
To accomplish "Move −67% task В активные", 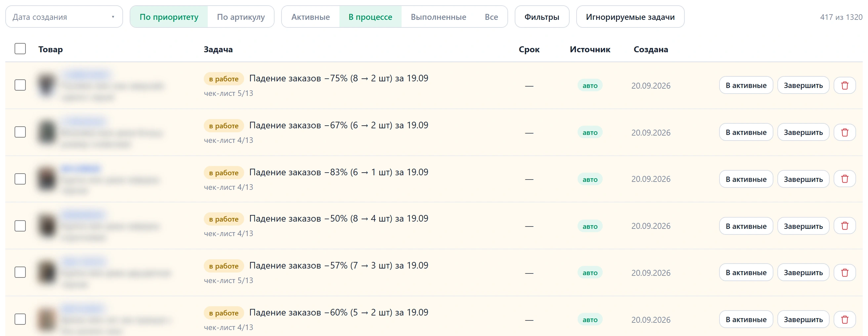I will click(x=746, y=132).
